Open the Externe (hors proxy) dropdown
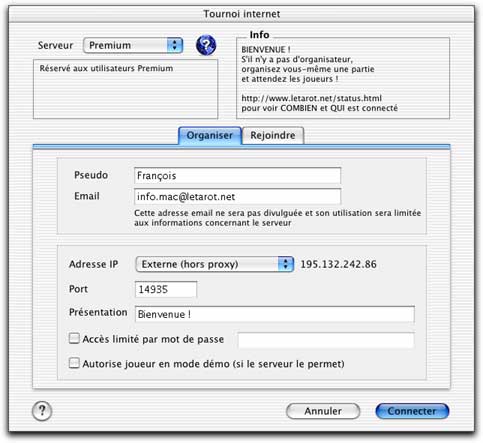 (215, 264)
